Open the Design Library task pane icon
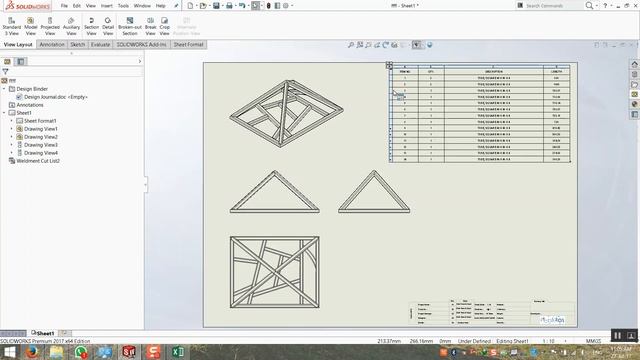Screen dimensions: 640x360 click(x=634, y=74)
